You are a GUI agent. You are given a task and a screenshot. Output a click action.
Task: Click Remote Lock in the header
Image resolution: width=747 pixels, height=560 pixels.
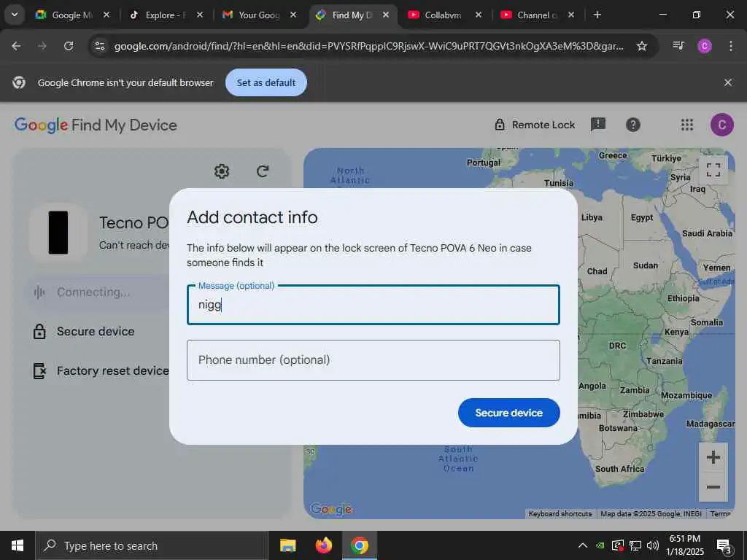(535, 125)
